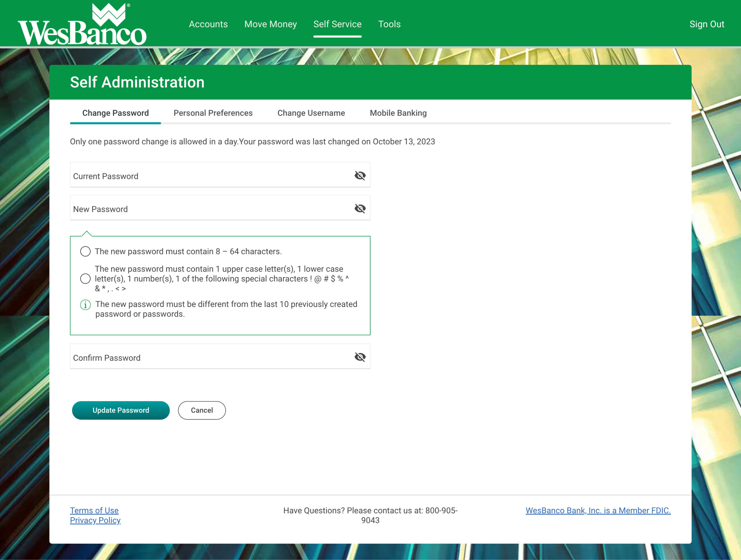The height and width of the screenshot is (560, 741).
Task: Select the Change Password tab
Action: point(116,113)
